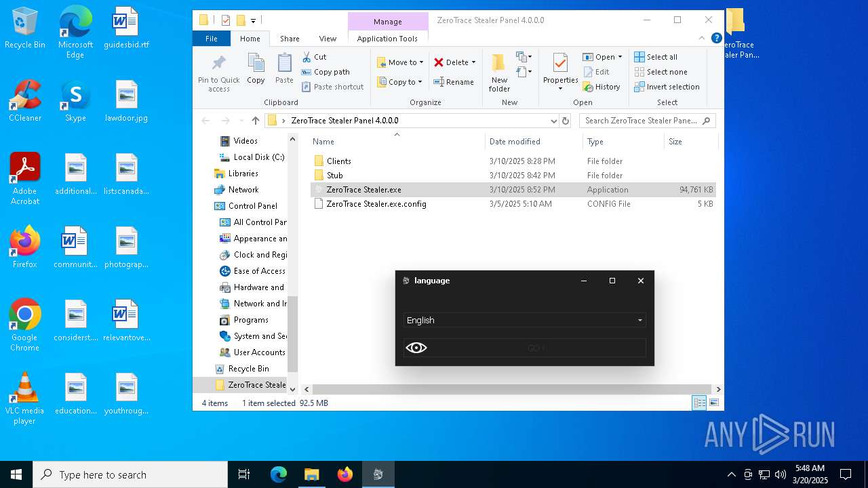Select the Clients folder row
This screenshot has width=868, height=488.
(x=513, y=161)
